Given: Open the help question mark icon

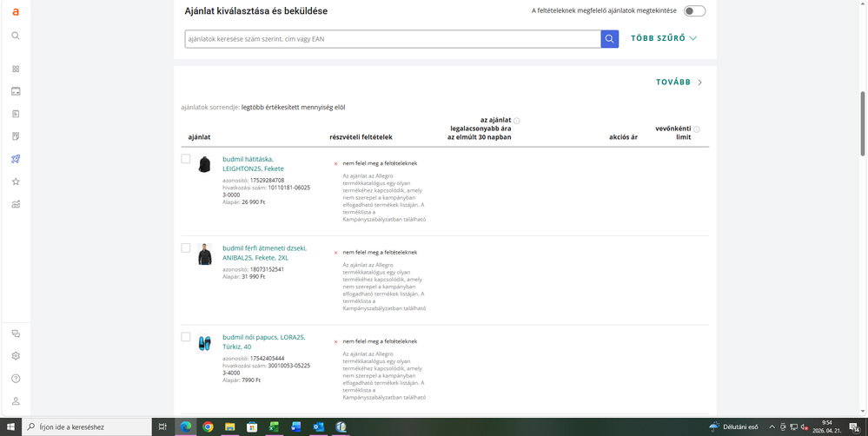Looking at the screenshot, I should tap(16, 379).
